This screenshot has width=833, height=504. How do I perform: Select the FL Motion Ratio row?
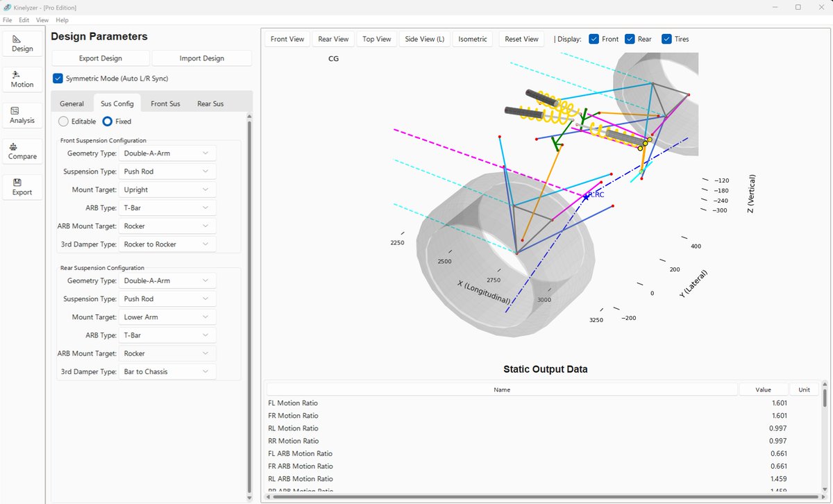[x=541, y=403]
